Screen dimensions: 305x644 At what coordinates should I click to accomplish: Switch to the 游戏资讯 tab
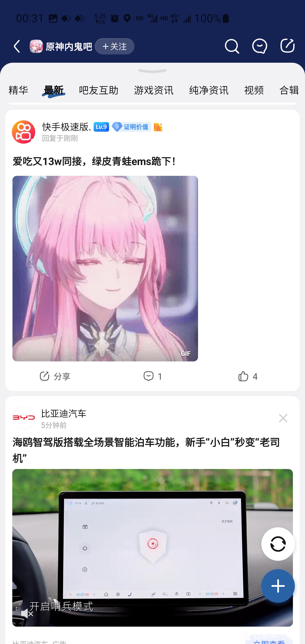(154, 90)
